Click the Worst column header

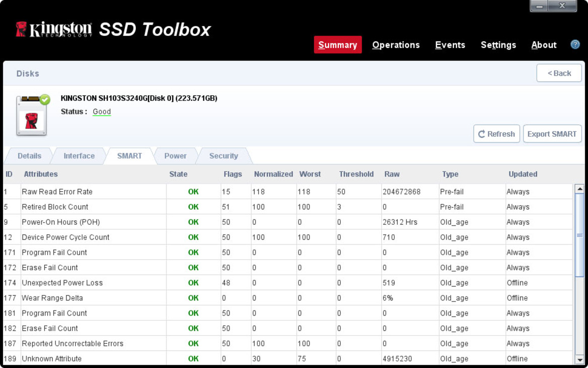click(x=310, y=174)
